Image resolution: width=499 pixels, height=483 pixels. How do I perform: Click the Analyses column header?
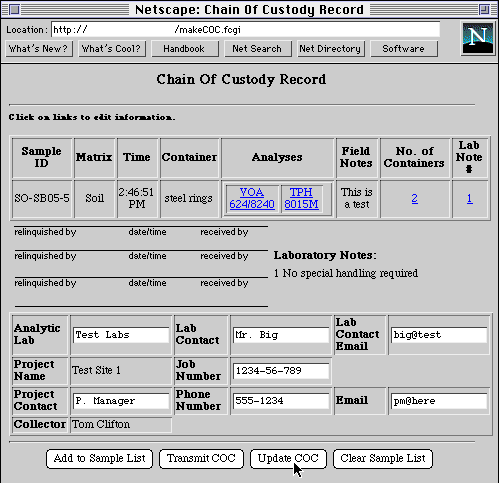pos(277,157)
